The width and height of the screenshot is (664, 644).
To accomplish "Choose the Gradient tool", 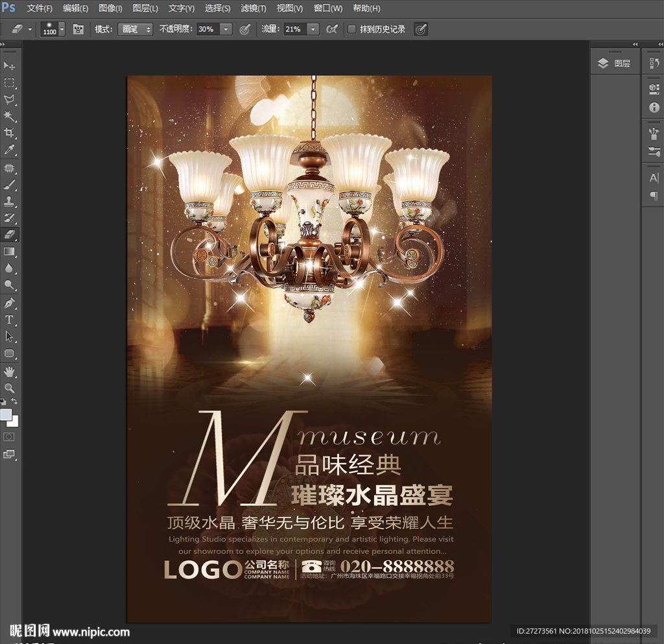I will [x=10, y=252].
